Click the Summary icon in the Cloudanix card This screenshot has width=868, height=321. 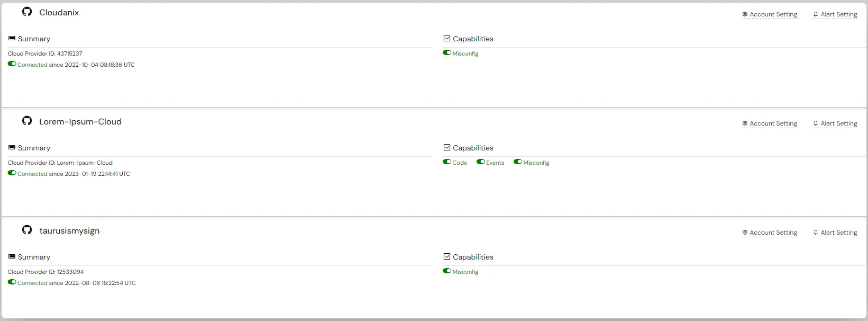point(12,39)
